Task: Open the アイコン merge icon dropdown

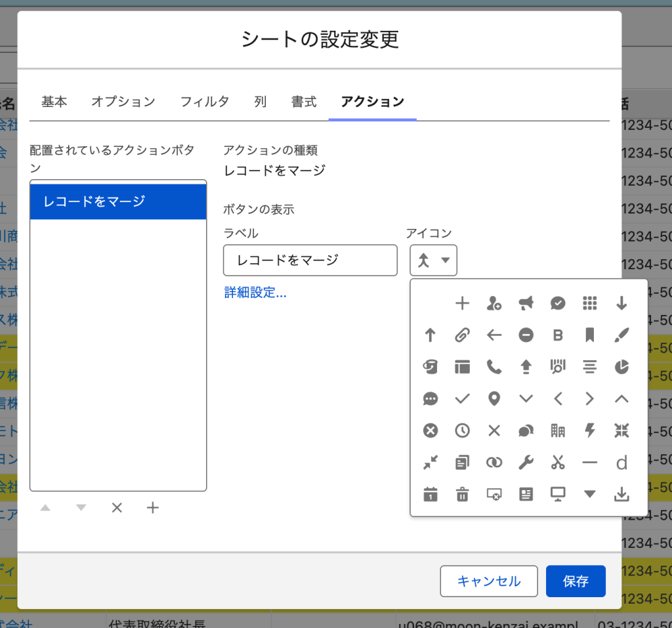Action: pos(434,261)
